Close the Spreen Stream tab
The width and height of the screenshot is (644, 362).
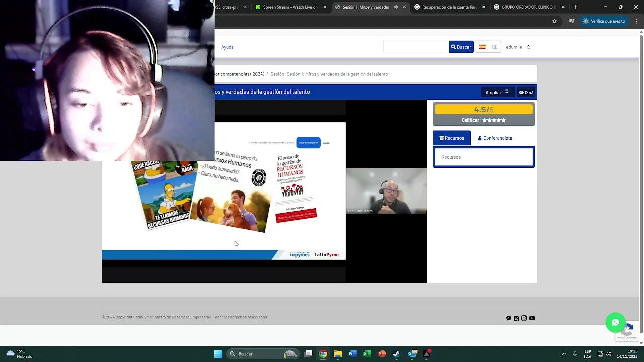coord(325,7)
